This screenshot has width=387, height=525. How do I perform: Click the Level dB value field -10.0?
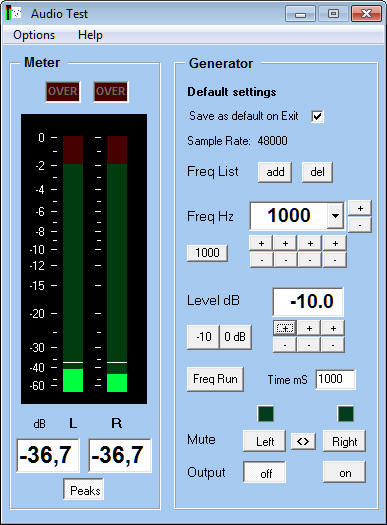308,301
